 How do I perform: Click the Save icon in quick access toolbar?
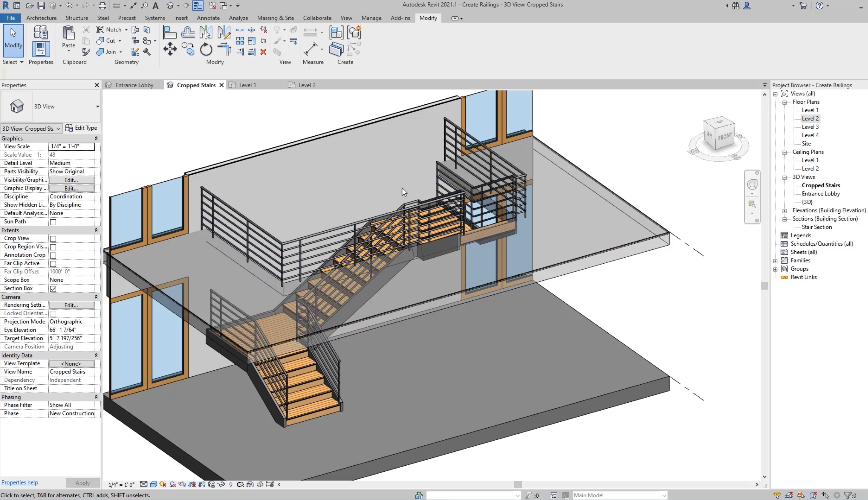[41, 6]
